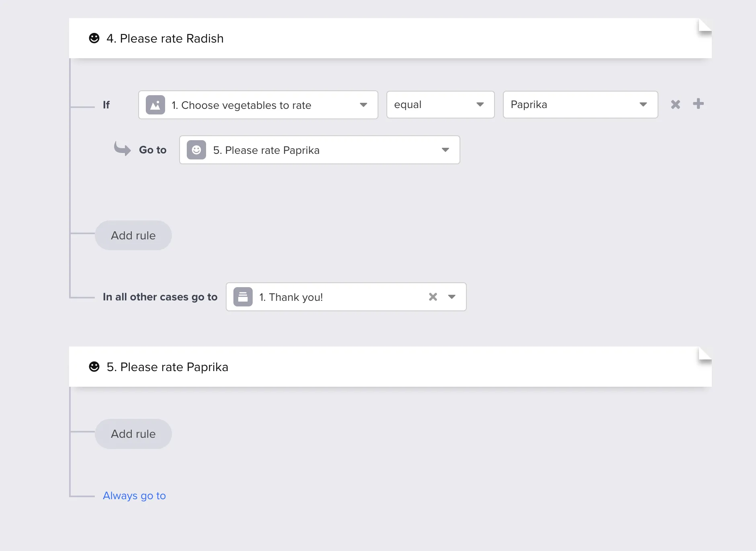Open the Go to 5. Please rate Paprika dropdown arrow
This screenshot has width=756, height=551.
445,150
